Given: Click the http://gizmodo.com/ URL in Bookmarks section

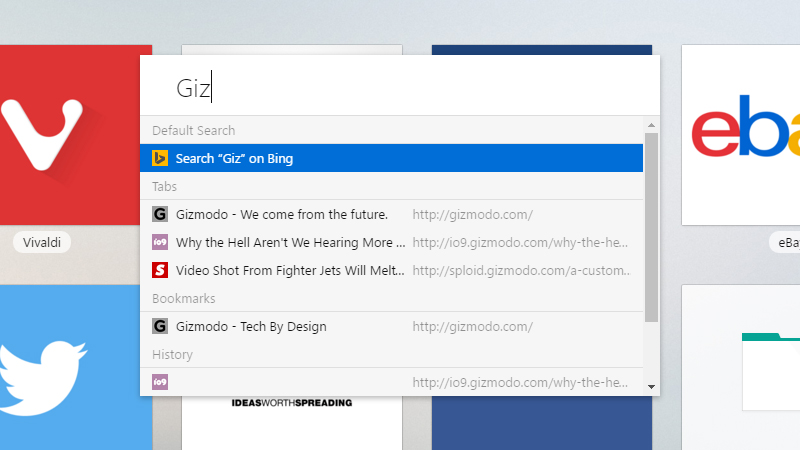Looking at the screenshot, I should point(472,327).
